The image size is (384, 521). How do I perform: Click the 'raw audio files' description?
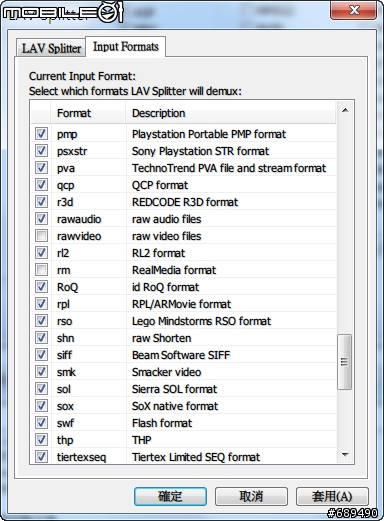click(167, 219)
